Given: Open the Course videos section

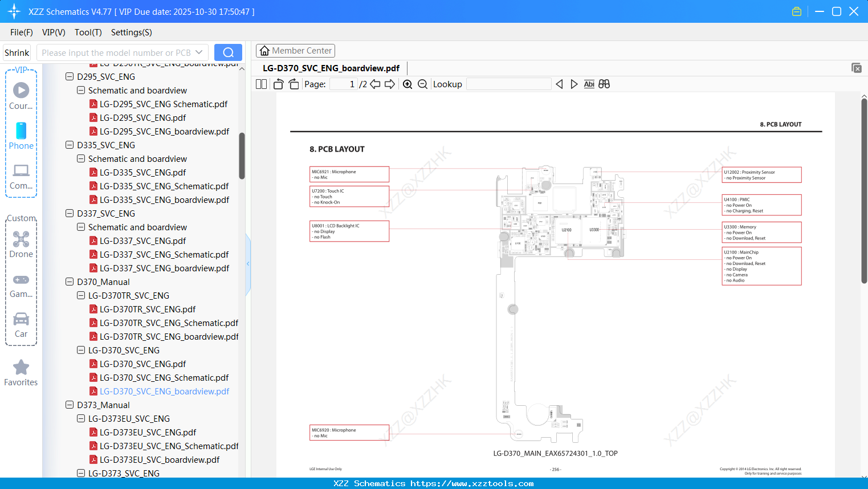Looking at the screenshot, I should 21,94.
